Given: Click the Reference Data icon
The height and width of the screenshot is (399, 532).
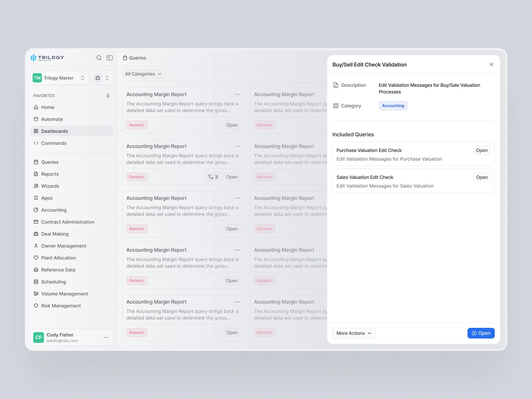Looking at the screenshot, I should [x=36, y=270].
